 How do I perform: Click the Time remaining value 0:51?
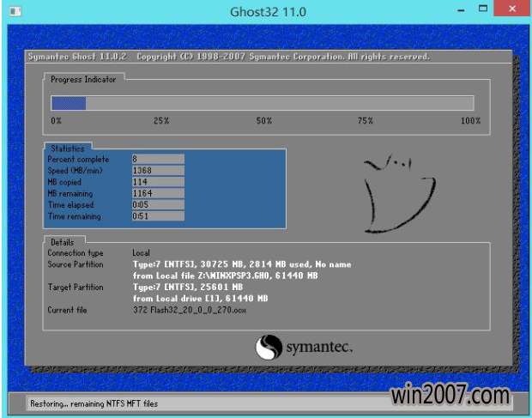pos(158,216)
